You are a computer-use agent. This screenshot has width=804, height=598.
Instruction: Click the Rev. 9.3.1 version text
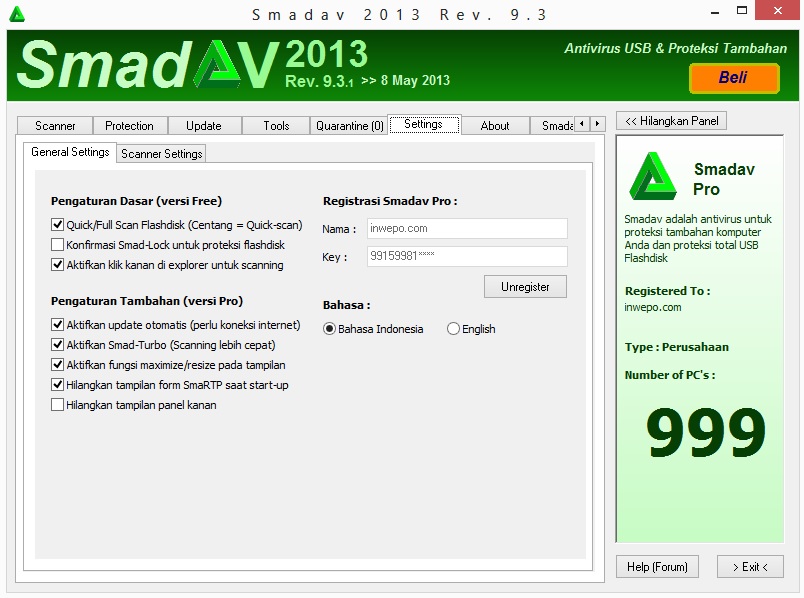click(319, 81)
